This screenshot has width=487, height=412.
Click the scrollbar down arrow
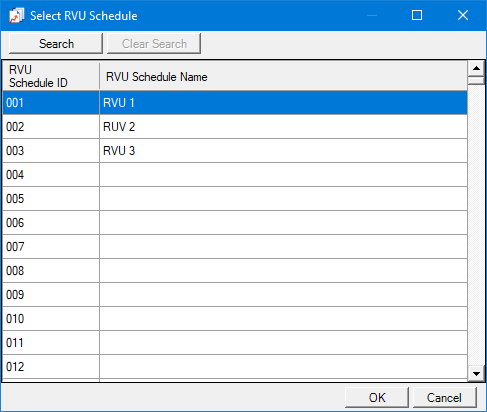pyautogui.click(x=476, y=374)
